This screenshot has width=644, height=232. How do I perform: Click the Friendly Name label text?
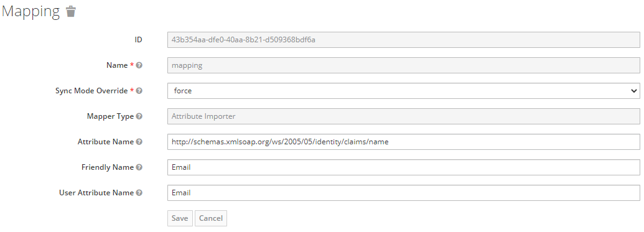(108, 167)
